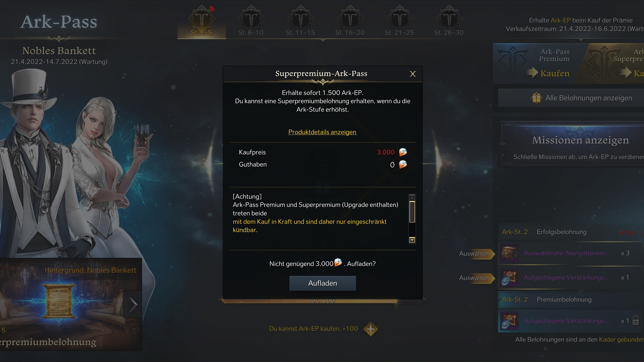The image size is (644, 362).
Task: Click the plus icon to buy Ark-EP
Action: (371, 329)
